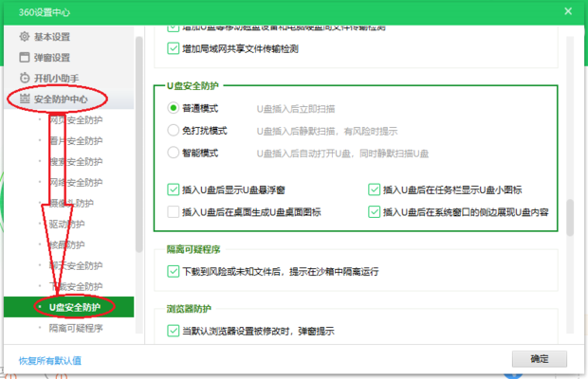
Task: Click the main panel vertical scrollbar thumb
Action: (570, 218)
